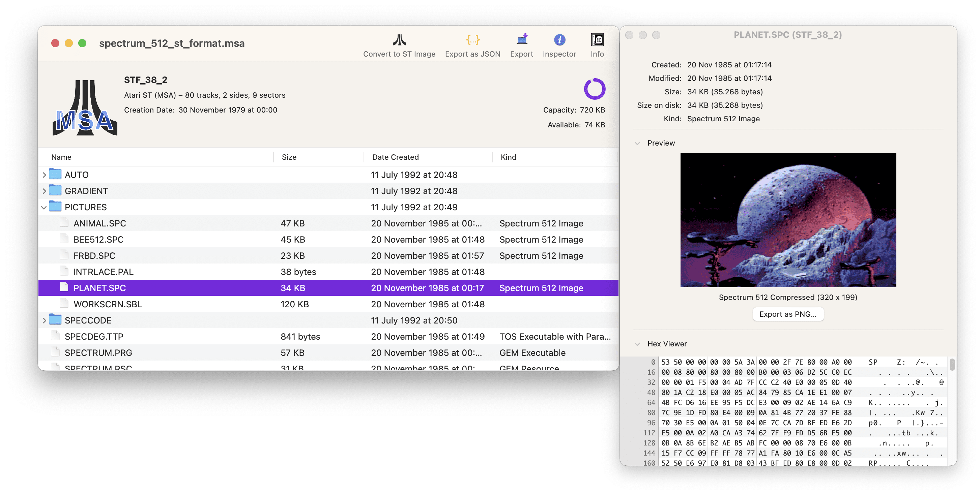This screenshot has height=494, width=980.
Task: Expand the AUTO folder
Action: point(44,175)
